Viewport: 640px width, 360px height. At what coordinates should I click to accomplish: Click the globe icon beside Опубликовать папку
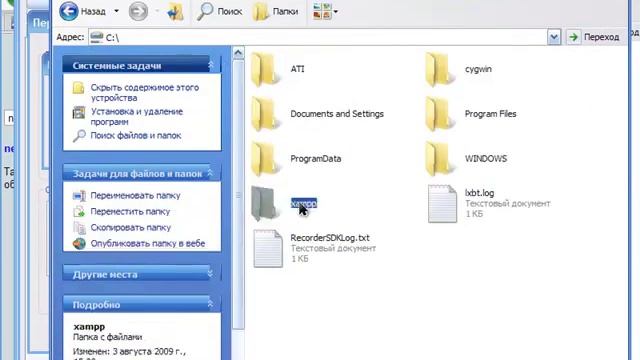(79, 243)
